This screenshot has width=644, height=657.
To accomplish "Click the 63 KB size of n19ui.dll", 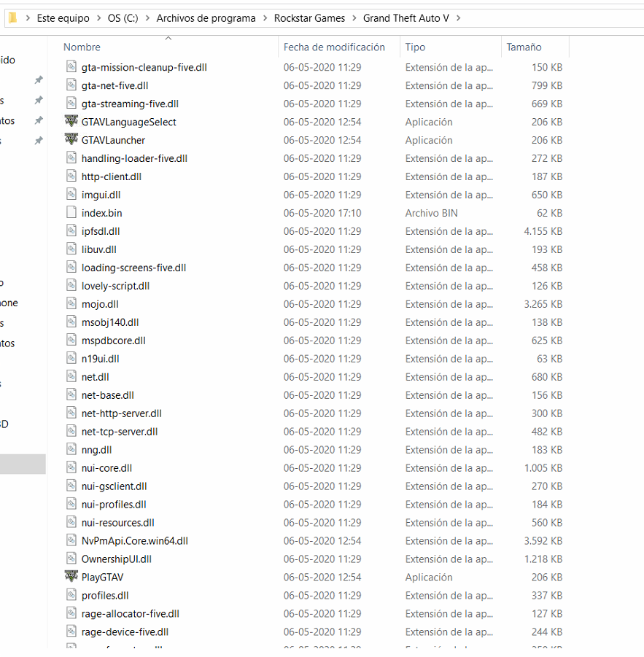I will [x=549, y=359].
